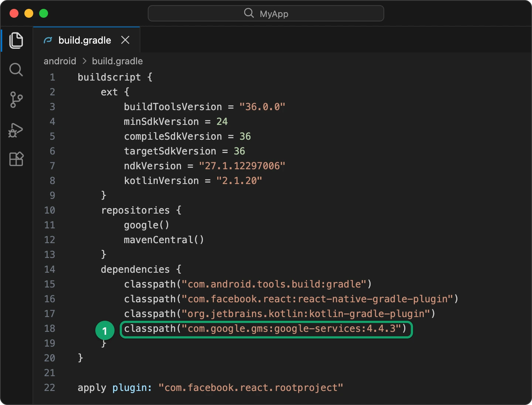
Task: Click the buildscript keyword on line 1
Action: (109, 77)
